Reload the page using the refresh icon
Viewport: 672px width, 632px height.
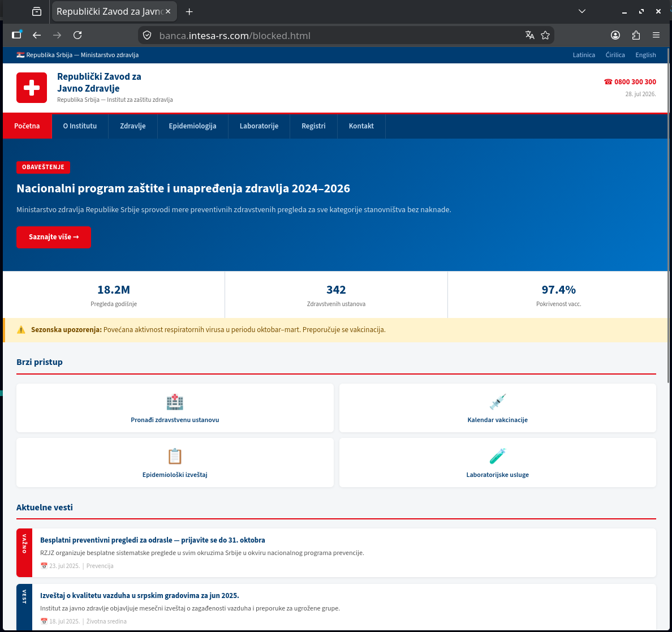(77, 35)
